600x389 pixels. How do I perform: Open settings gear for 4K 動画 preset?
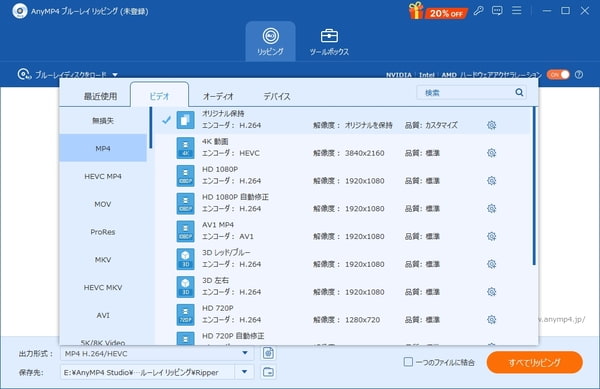492,153
